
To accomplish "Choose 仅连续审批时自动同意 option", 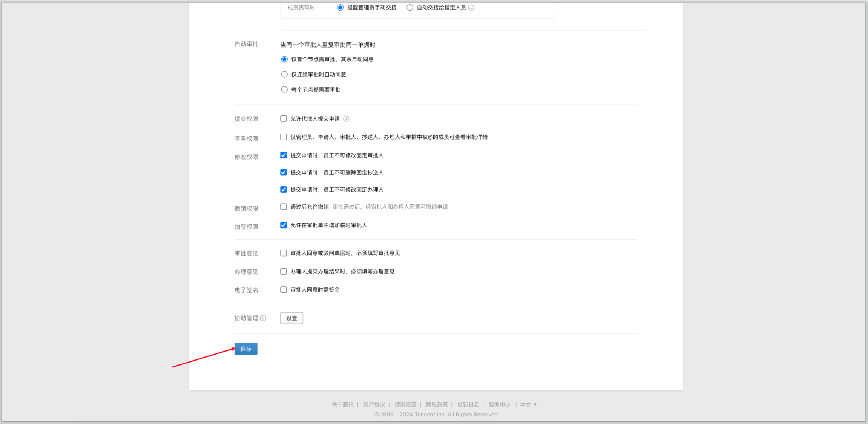I will point(284,74).
